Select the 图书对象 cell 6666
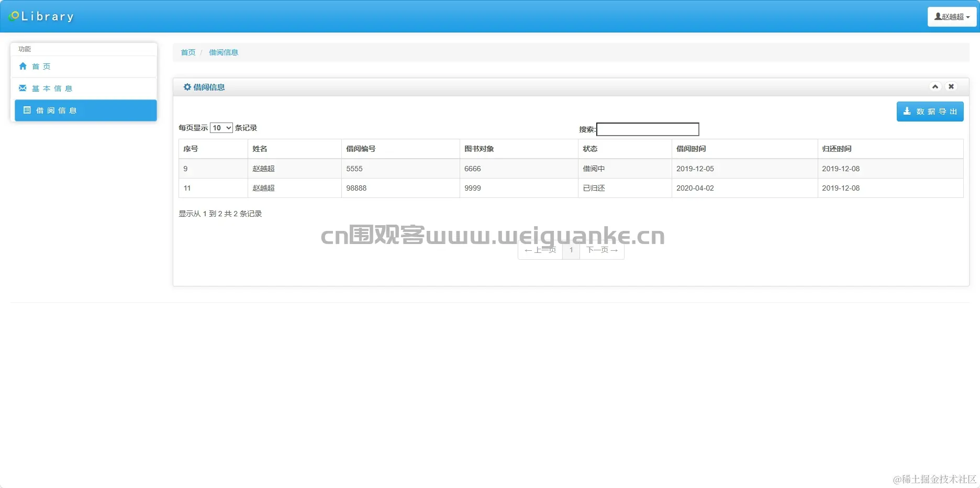This screenshot has height=488, width=980. 519,169
